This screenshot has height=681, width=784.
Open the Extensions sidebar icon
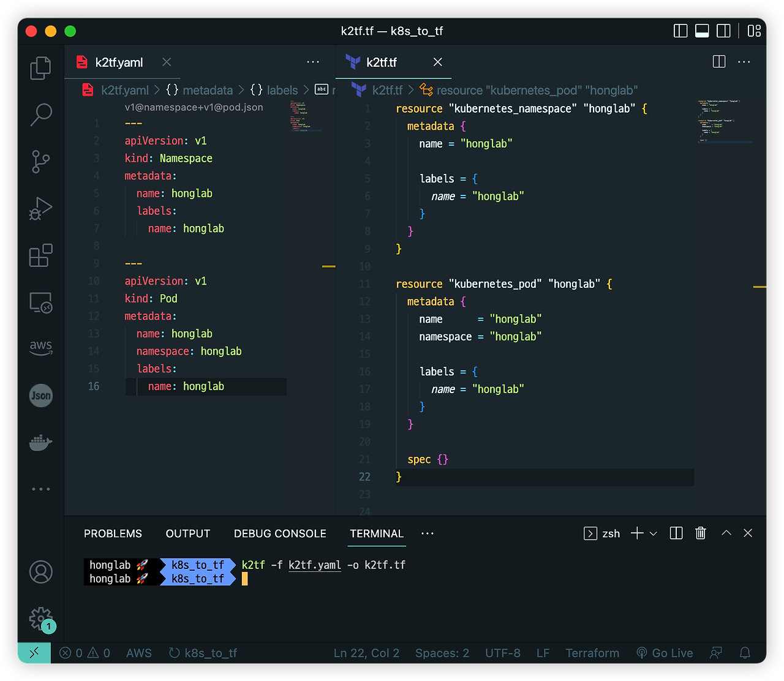(x=40, y=255)
